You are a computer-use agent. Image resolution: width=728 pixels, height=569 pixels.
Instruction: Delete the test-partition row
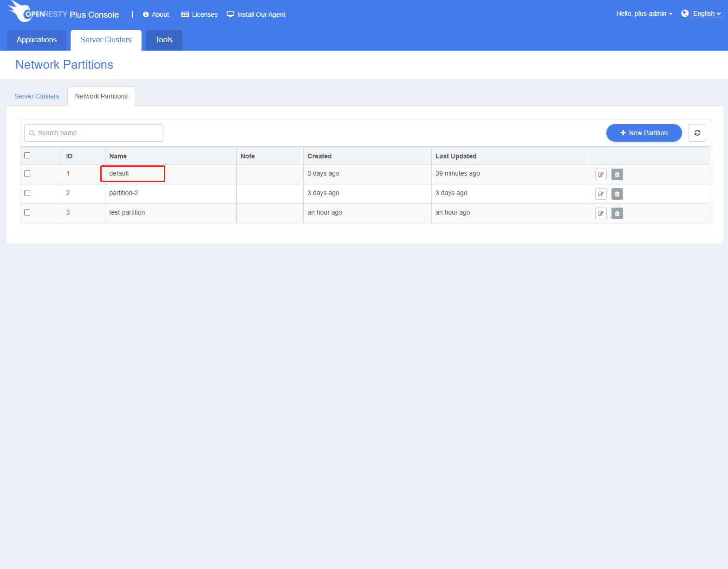click(x=617, y=214)
